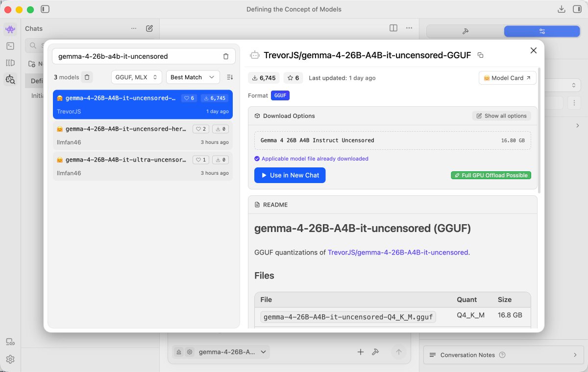Open the Chat section icon in sidebar
Image resolution: width=588 pixels, height=372 pixels.
[10, 29]
